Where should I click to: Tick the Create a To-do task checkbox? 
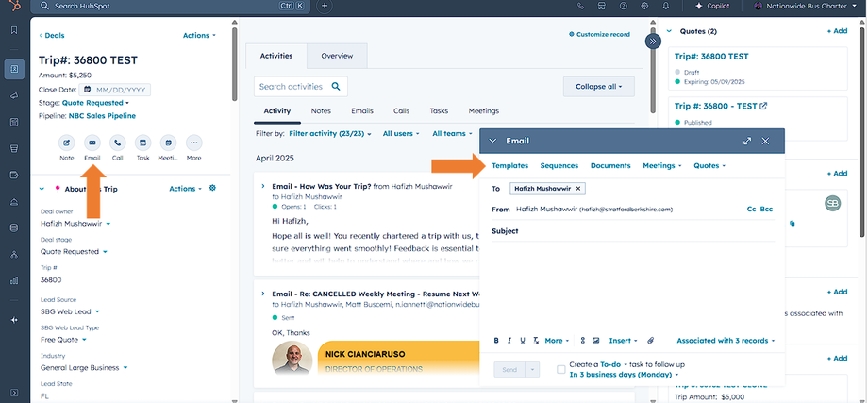click(561, 369)
